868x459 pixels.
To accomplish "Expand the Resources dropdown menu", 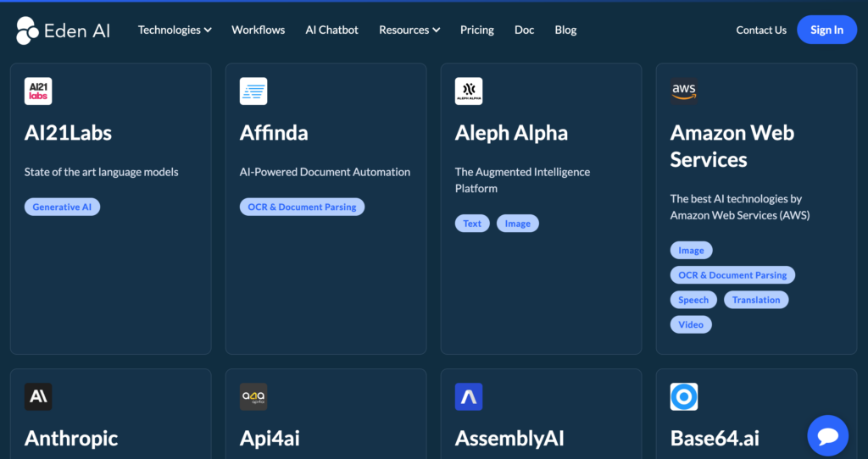I will coord(409,30).
